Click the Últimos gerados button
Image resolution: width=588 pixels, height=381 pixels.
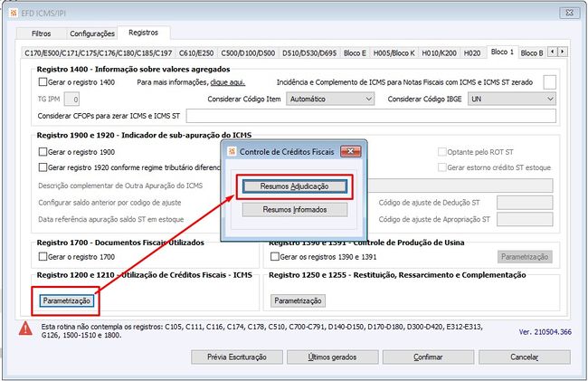(332, 357)
